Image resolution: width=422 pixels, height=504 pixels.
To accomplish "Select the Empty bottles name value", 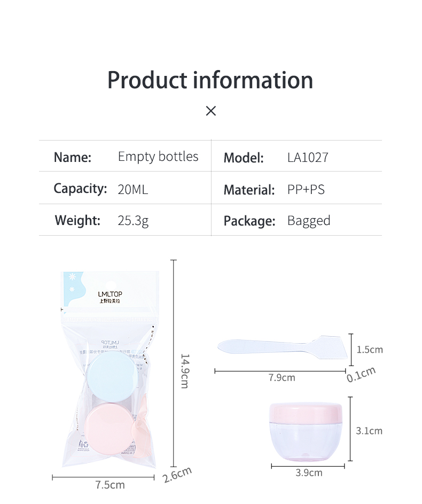I will point(158,157).
